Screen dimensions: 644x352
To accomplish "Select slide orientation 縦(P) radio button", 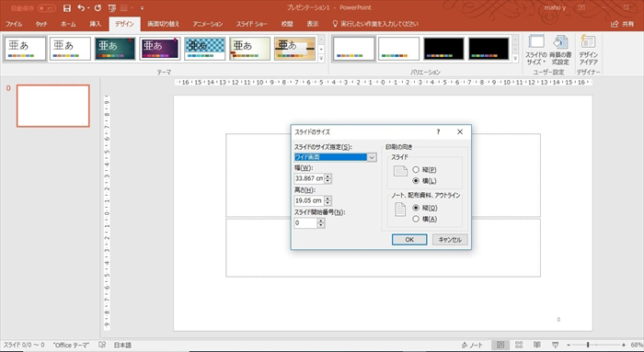I will [x=416, y=169].
